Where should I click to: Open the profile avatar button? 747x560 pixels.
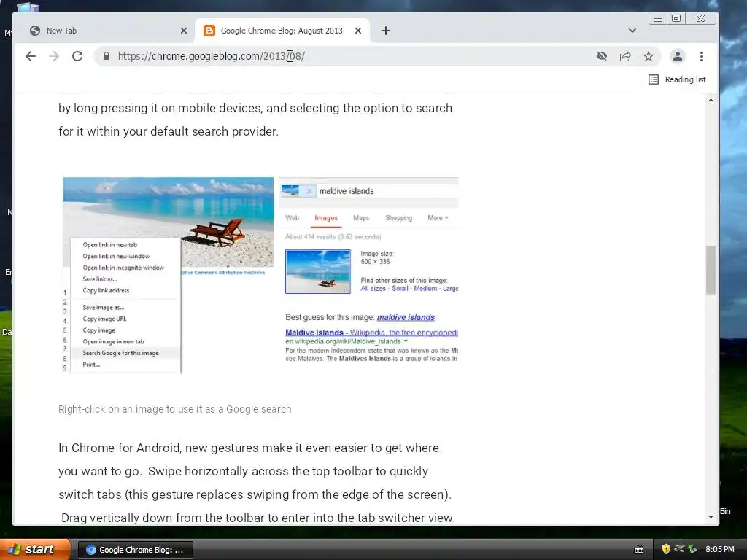[x=677, y=56]
